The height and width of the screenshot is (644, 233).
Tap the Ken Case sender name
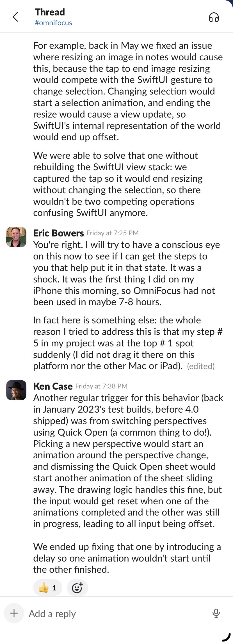[x=53, y=386]
